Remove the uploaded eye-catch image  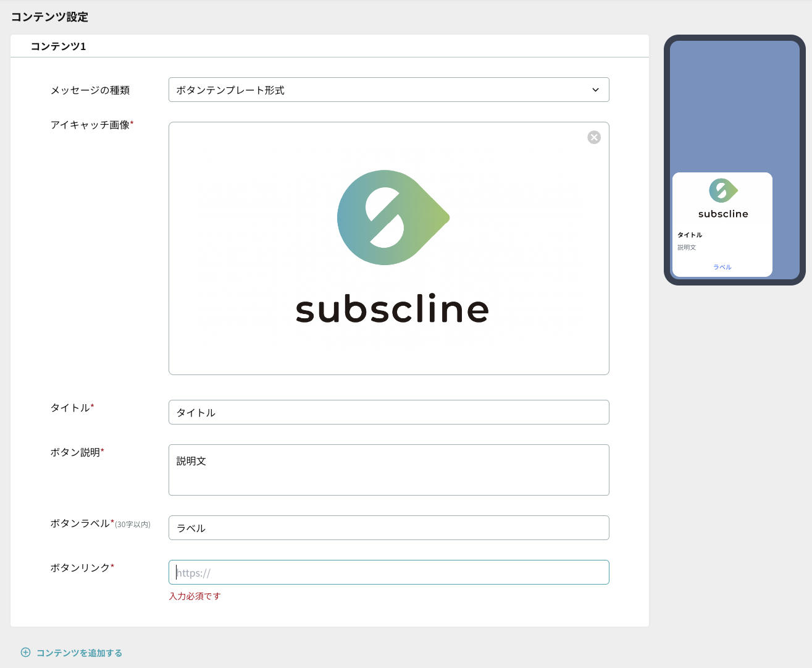[594, 137]
